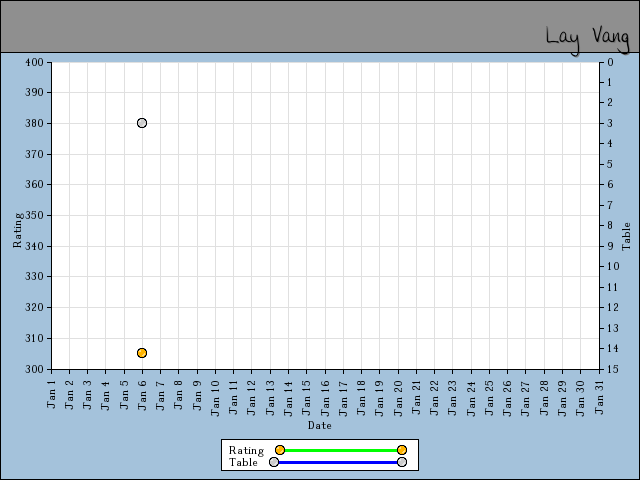Image resolution: width=640 pixels, height=480 pixels.
Task: Click the Date axis title
Action: click(x=320, y=425)
